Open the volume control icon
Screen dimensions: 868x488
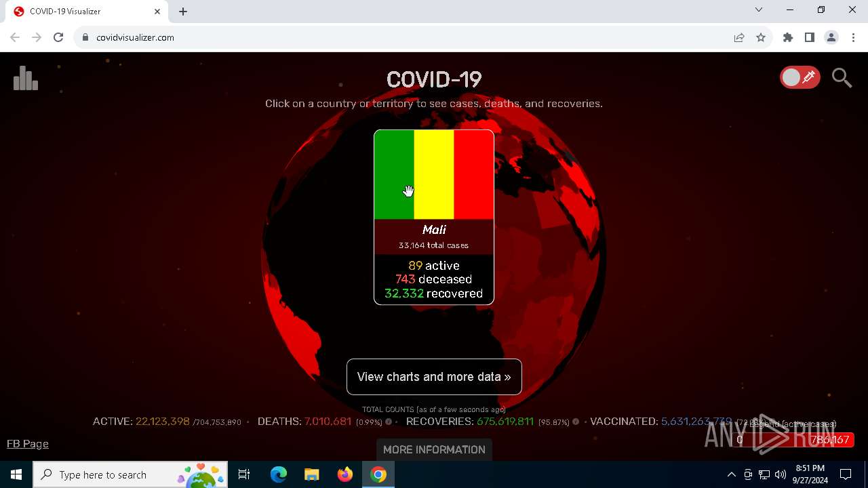(781, 474)
